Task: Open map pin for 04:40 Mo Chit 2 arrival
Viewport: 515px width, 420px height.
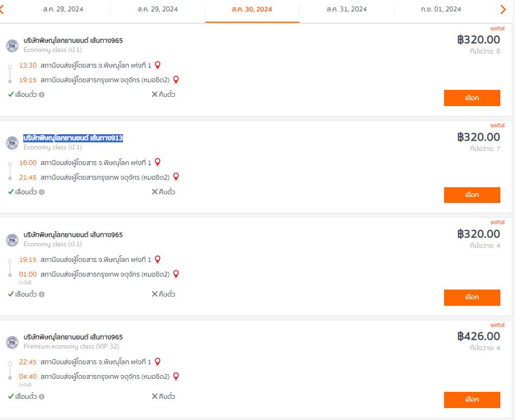Action: click(x=176, y=376)
